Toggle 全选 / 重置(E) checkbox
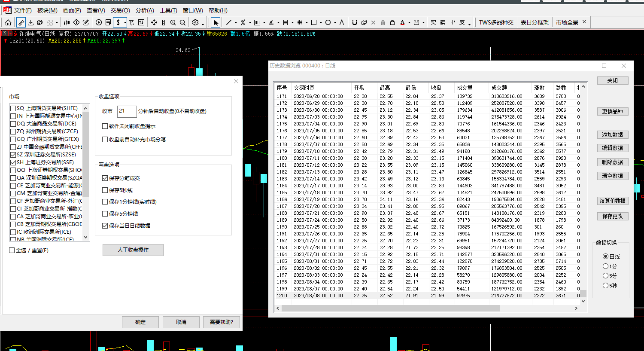This screenshot has width=644, height=351. 12,250
